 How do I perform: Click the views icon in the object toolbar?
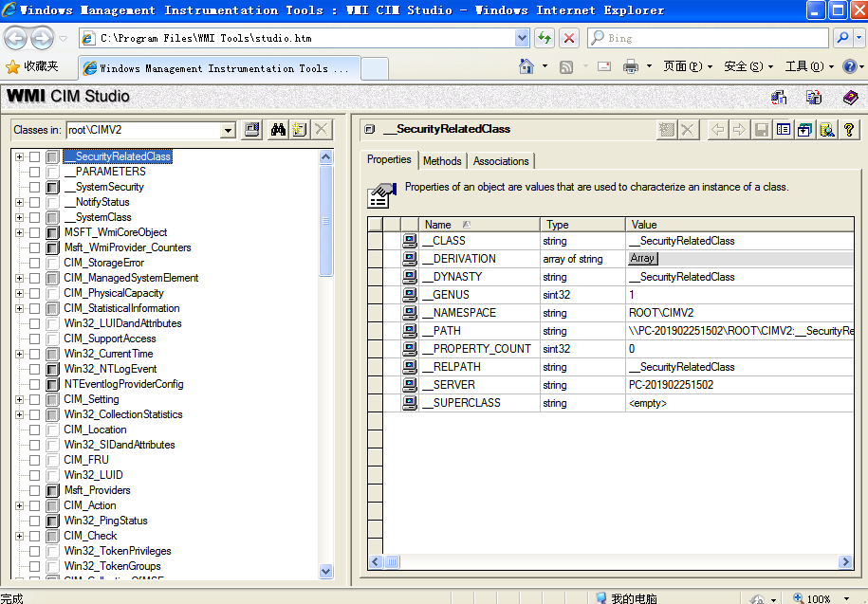784,130
